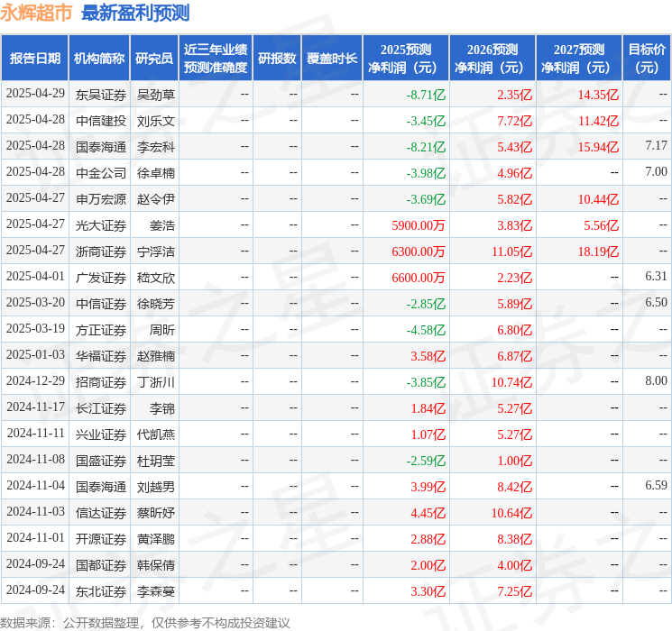Click the date 2025-01-03

[x=35, y=354]
